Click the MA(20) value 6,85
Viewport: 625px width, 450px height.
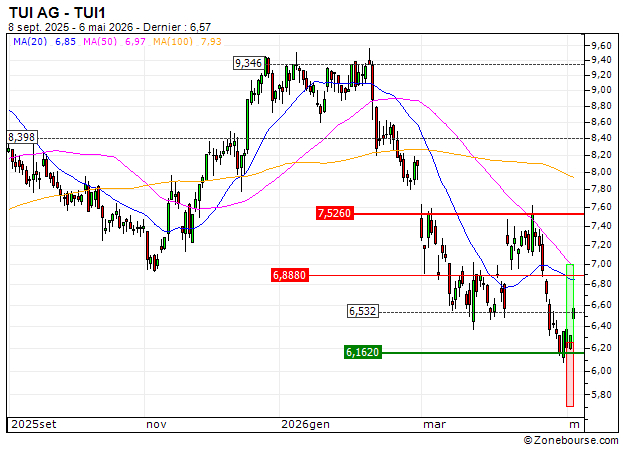tap(65, 41)
